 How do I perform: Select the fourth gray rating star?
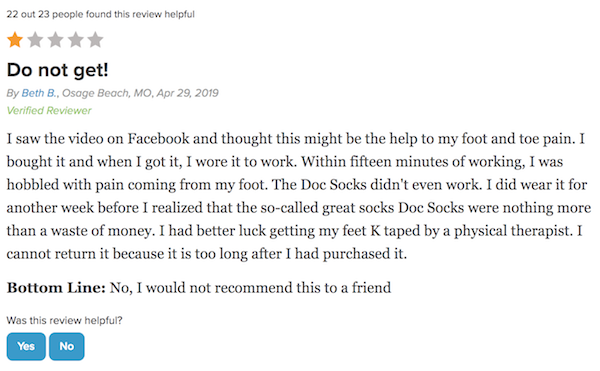(x=76, y=40)
